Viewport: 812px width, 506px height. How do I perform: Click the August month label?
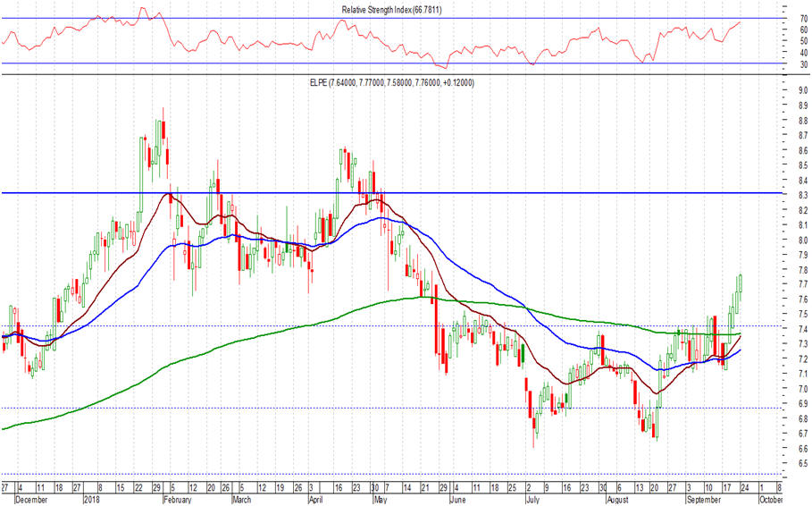(x=617, y=500)
